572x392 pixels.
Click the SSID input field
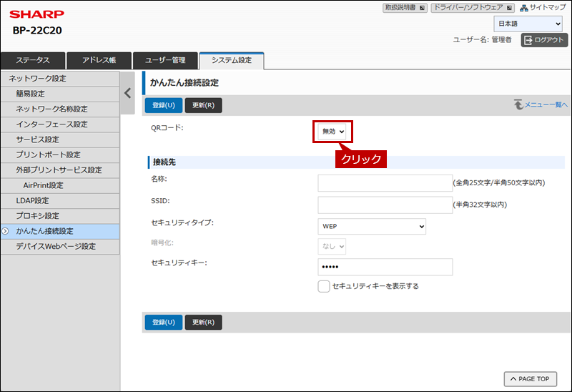click(x=385, y=205)
